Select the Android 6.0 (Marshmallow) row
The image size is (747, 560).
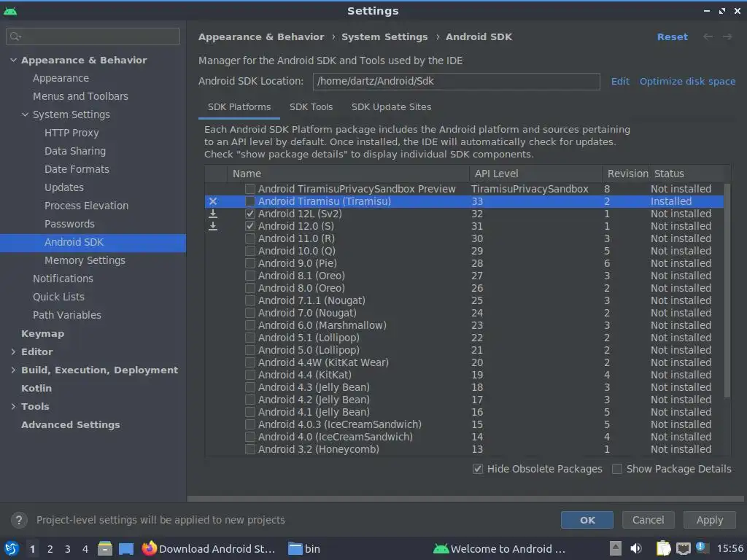point(464,325)
